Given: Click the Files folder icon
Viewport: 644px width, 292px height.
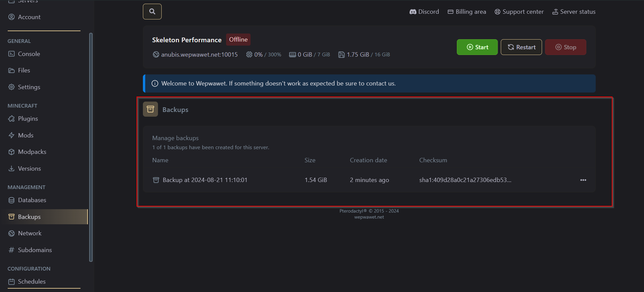Looking at the screenshot, I should (x=11, y=70).
